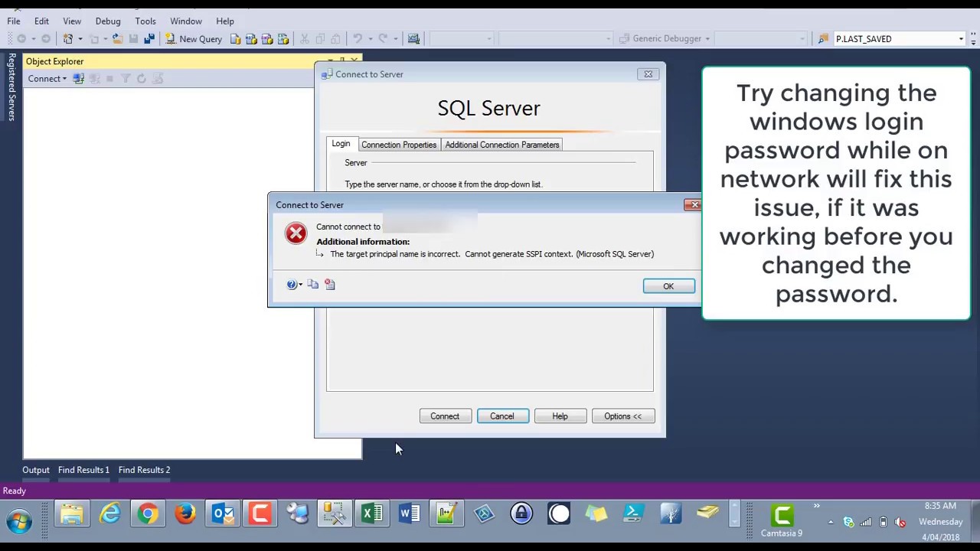The image size is (980, 551).
Task: Click the Navigate Forward toolbar arrow
Action: coord(46,39)
